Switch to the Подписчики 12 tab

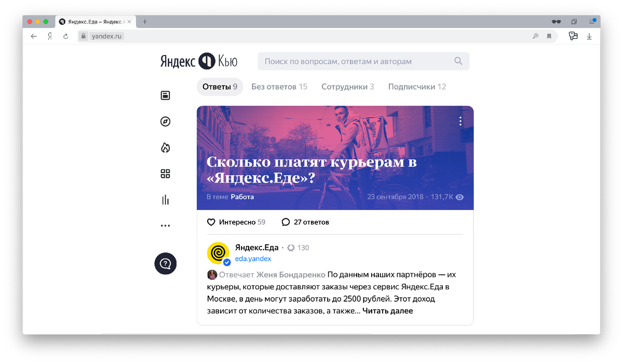(417, 87)
